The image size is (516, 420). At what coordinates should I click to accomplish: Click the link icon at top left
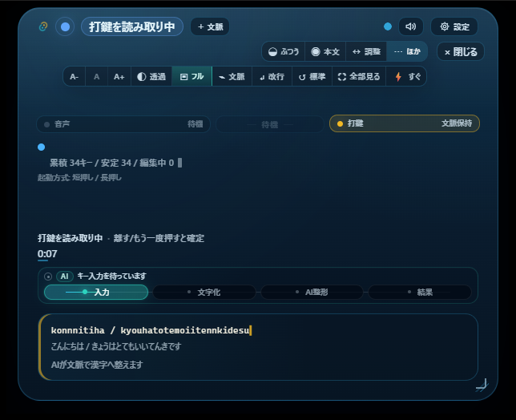click(43, 26)
